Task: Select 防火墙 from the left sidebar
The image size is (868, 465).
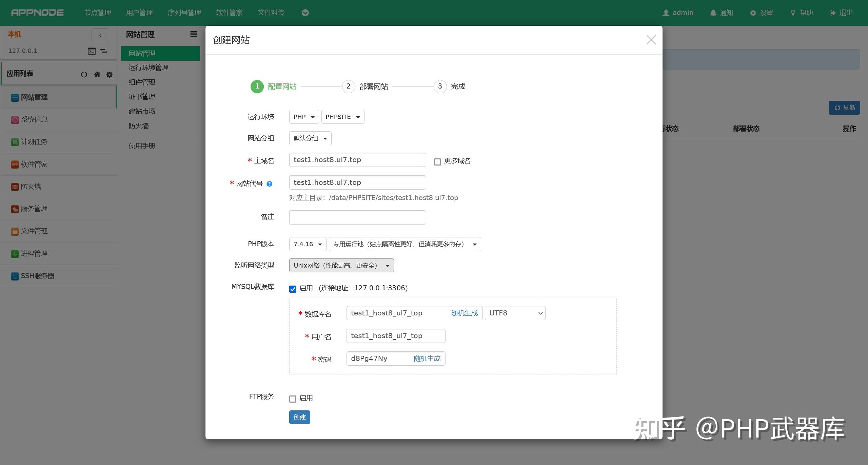Action: [x=31, y=187]
